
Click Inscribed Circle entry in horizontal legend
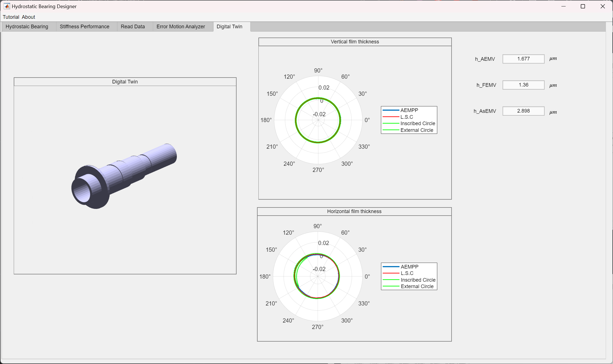pos(418,280)
